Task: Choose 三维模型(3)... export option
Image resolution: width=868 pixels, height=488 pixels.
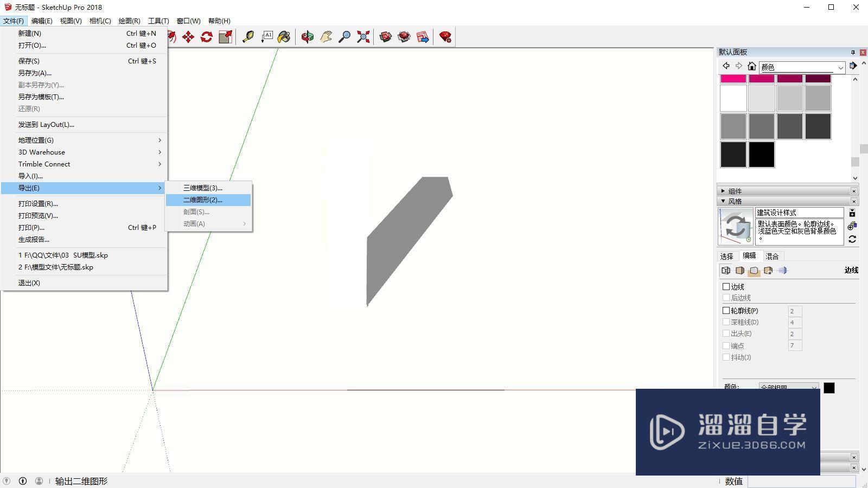Action: (x=208, y=188)
